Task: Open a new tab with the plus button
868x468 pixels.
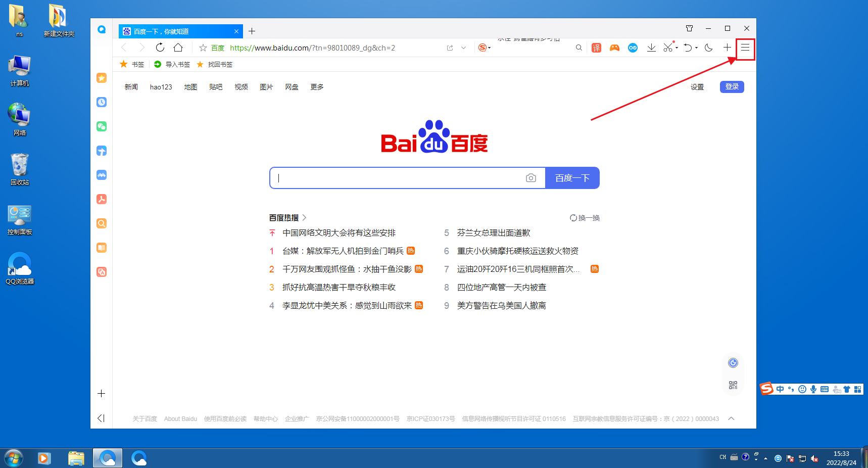Action: point(252,31)
